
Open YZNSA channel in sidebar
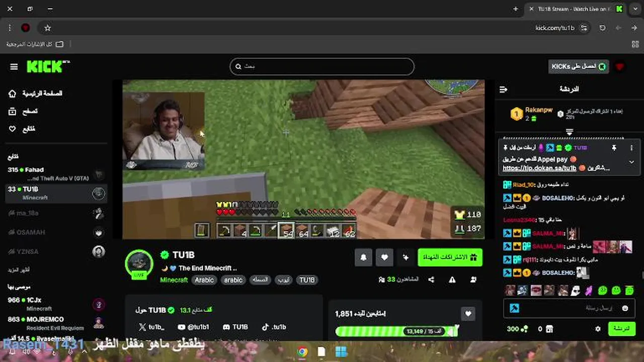(56, 251)
